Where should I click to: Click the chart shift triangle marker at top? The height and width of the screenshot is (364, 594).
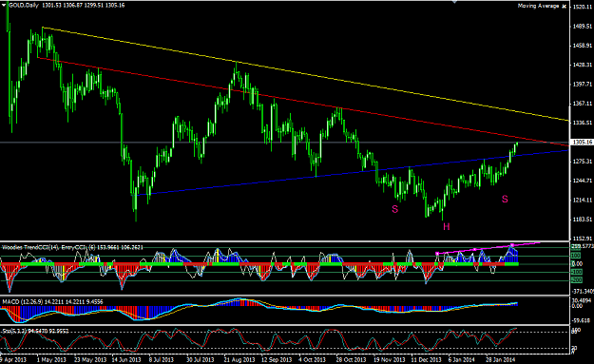454,2
